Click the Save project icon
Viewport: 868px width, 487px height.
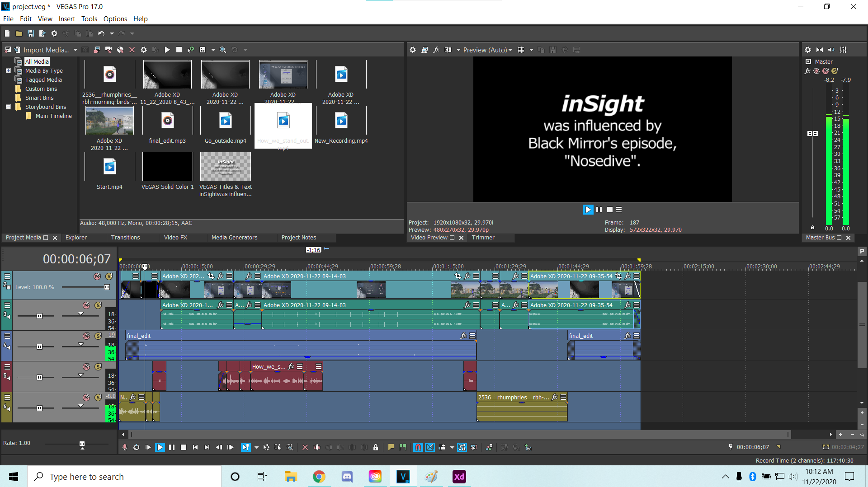click(x=31, y=33)
